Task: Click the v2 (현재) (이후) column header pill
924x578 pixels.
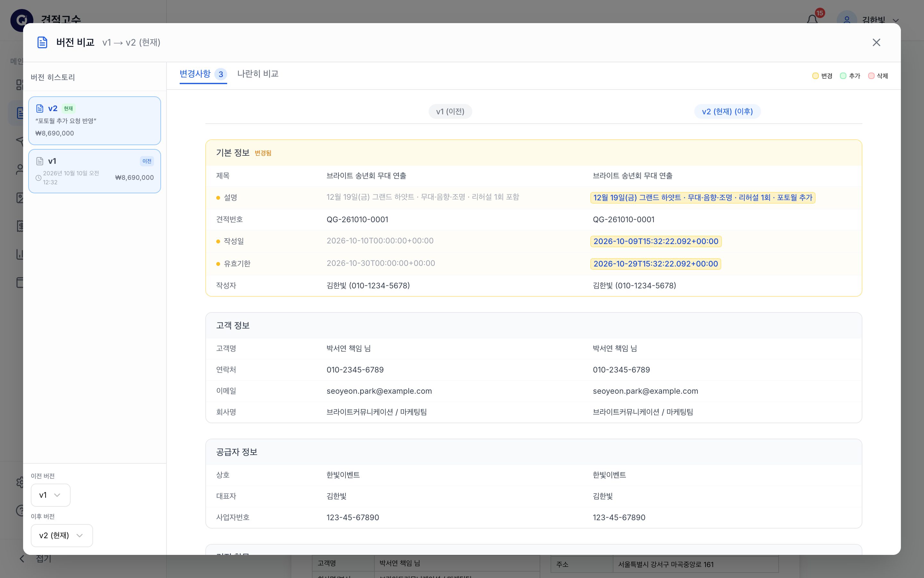Action: [x=727, y=112]
